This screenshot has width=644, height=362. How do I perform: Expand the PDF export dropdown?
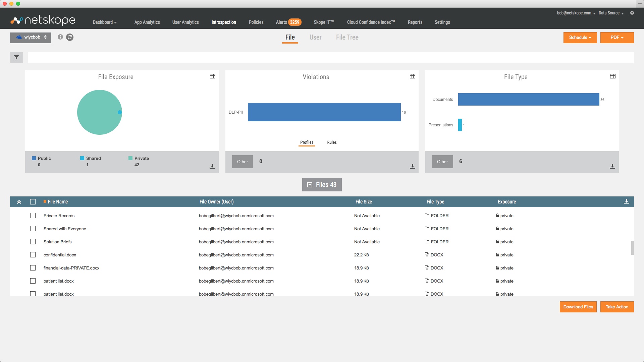click(617, 38)
